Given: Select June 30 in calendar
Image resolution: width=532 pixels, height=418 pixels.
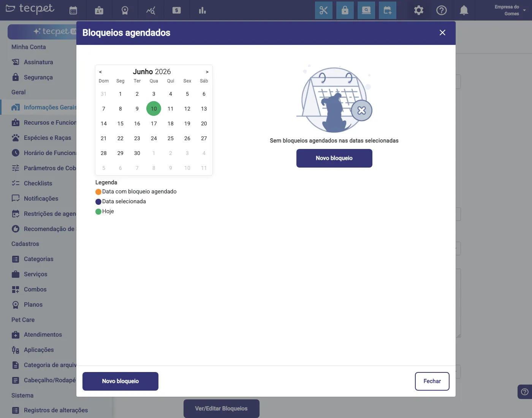Looking at the screenshot, I should click(137, 153).
